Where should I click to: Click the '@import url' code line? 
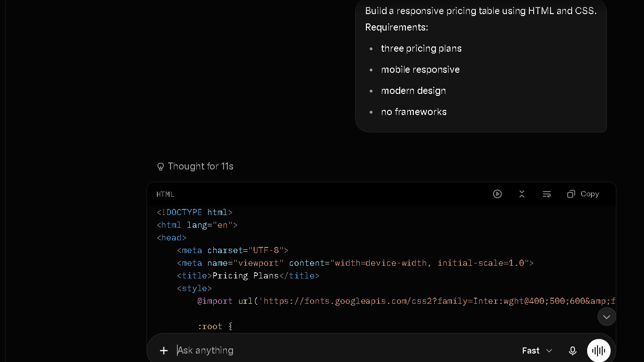(406, 301)
